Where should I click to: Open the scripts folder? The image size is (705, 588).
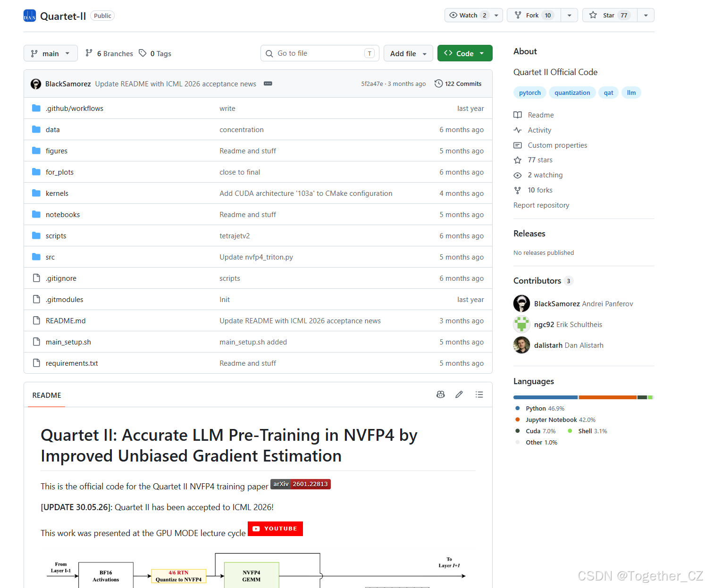tap(56, 235)
